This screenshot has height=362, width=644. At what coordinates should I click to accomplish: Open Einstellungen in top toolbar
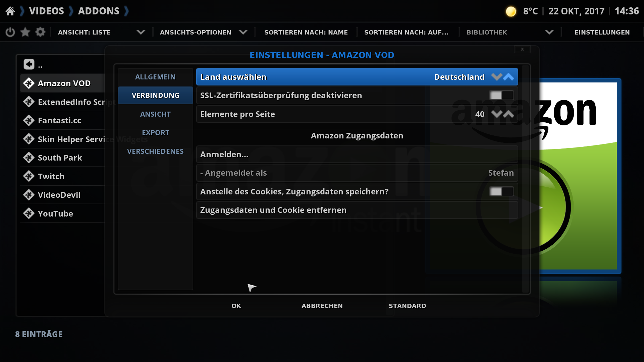602,32
